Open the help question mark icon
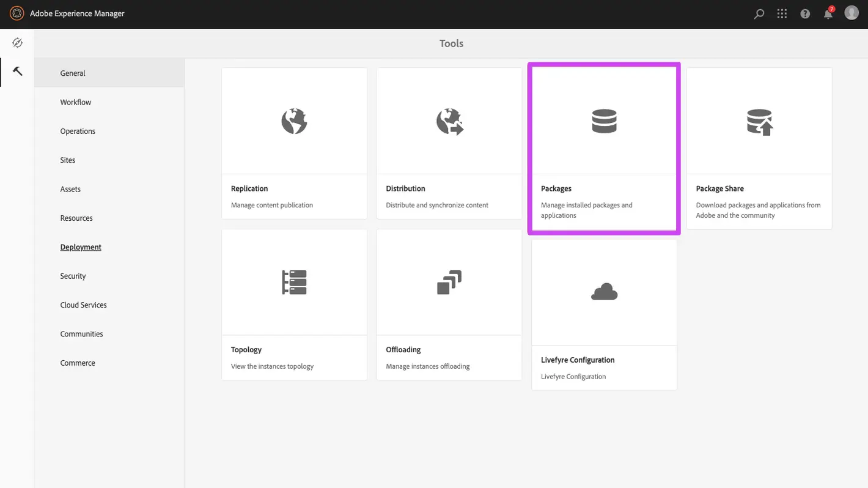This screenshot has width=868, height=488. [x=805, y=13]
